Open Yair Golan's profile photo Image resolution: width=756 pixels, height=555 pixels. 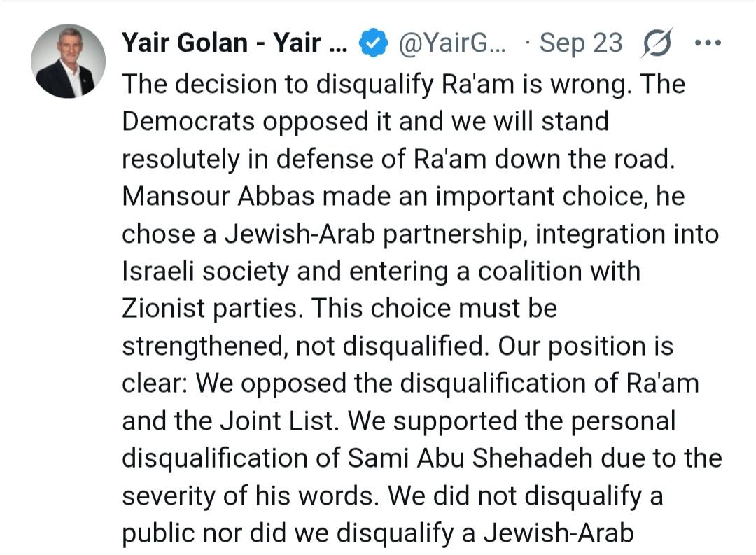[68, 61]
